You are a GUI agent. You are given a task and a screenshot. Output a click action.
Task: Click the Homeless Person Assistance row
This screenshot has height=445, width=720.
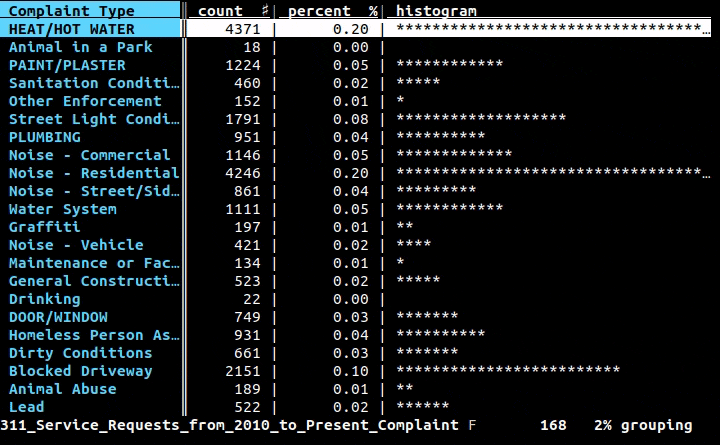[x=355, y=335]
